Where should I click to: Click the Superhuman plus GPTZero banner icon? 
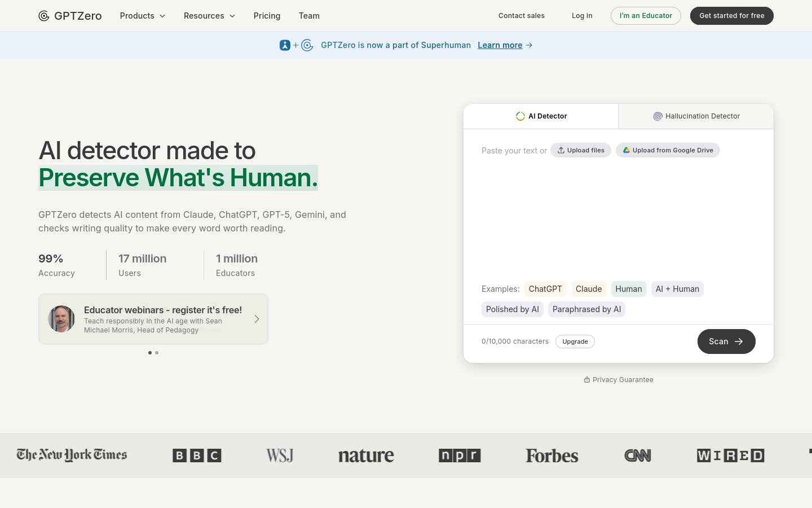297,45
